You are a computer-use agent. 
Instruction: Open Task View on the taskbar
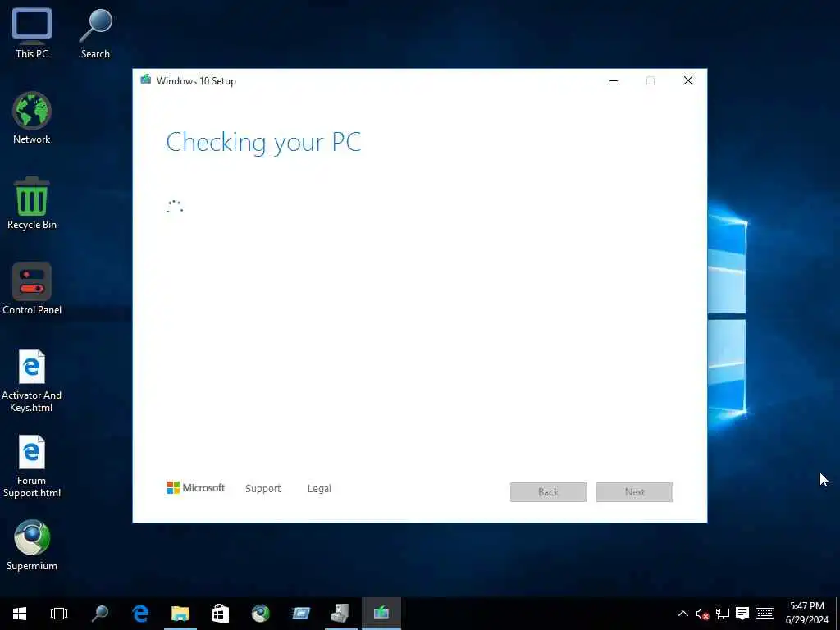click(59, 614)
